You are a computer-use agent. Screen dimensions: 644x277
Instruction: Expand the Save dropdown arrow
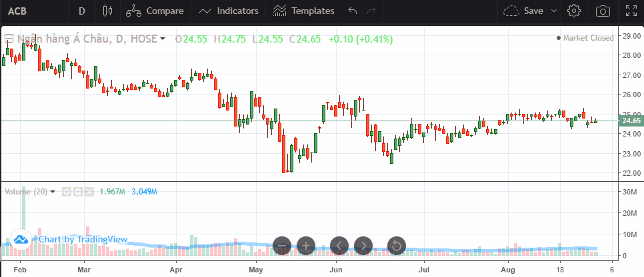[554, 11]
